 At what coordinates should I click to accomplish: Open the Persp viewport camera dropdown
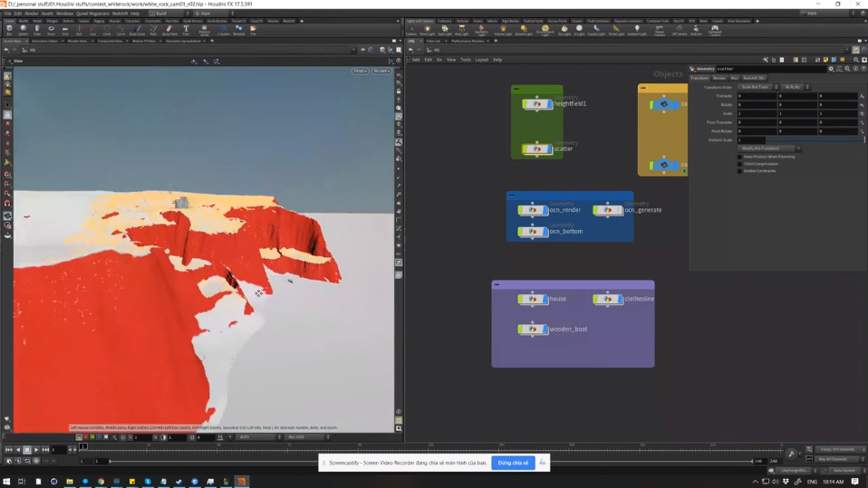click(360, 71)
